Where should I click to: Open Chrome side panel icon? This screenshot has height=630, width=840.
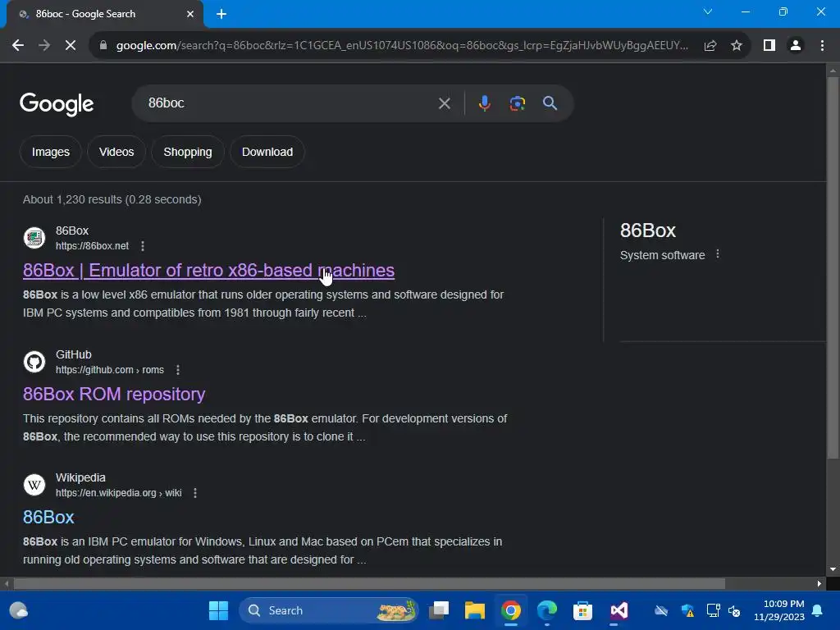769,46
